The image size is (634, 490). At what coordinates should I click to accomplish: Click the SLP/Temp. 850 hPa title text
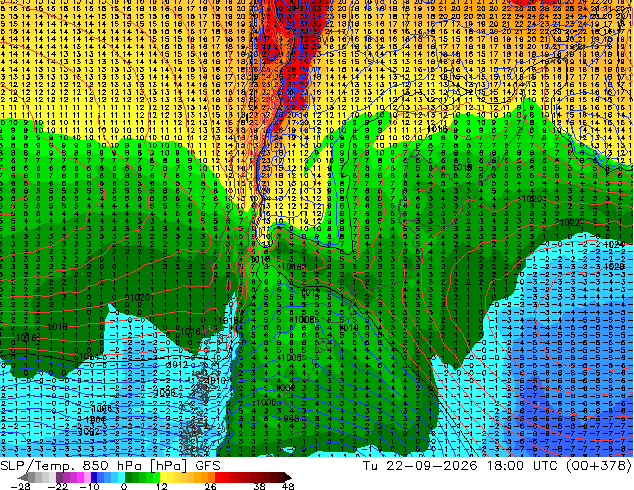tap(71, 465)
